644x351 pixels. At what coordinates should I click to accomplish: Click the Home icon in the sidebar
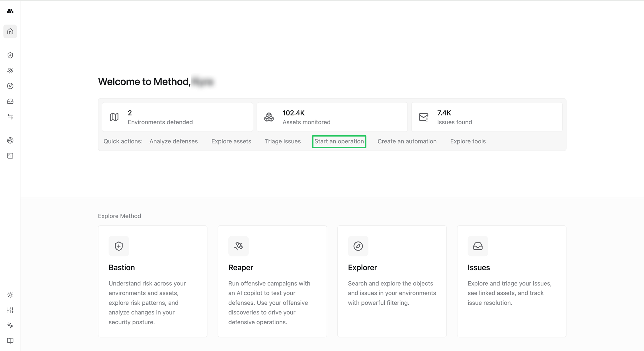tap(10, 31)
